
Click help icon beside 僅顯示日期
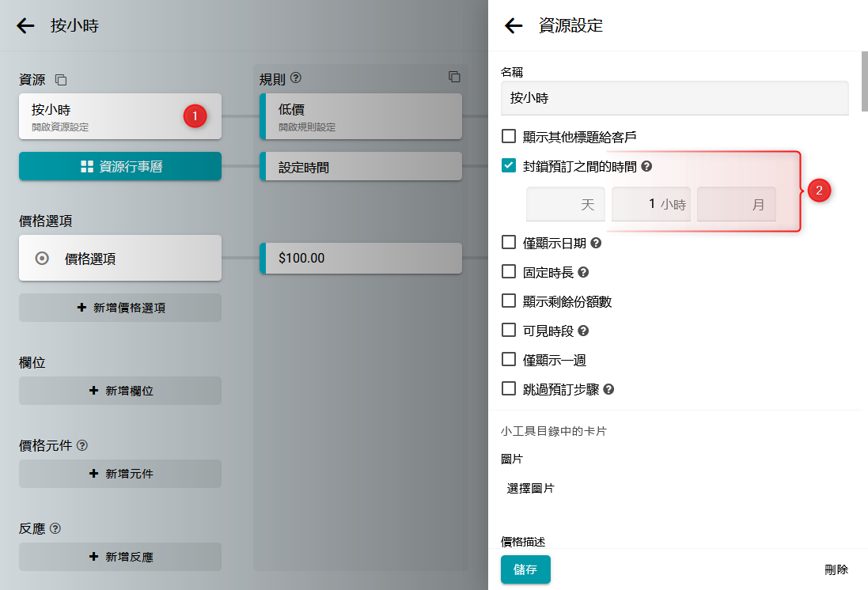[596, 243]
